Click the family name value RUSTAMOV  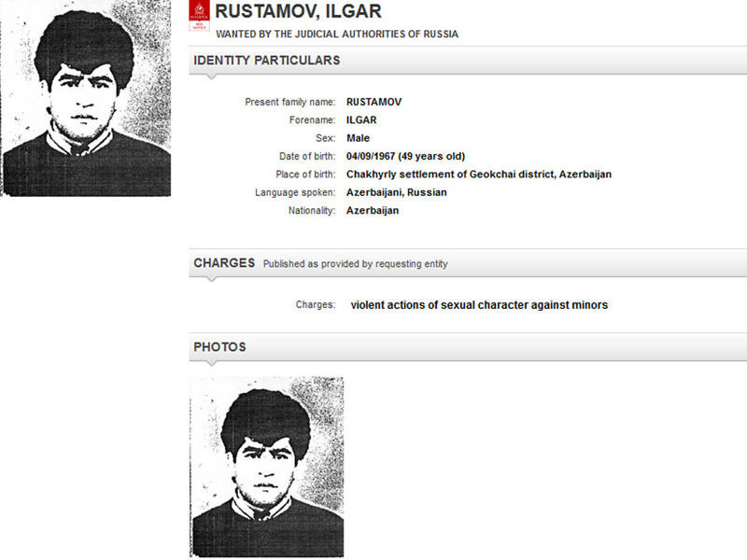tap(373, 102)
